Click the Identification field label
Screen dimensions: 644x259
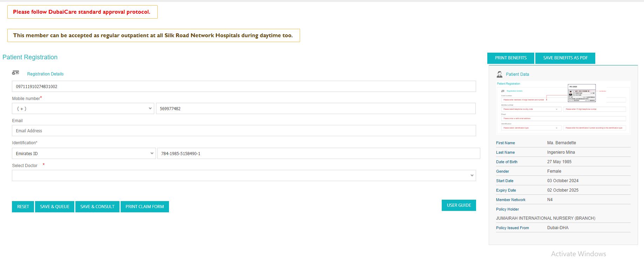[25, 143]
